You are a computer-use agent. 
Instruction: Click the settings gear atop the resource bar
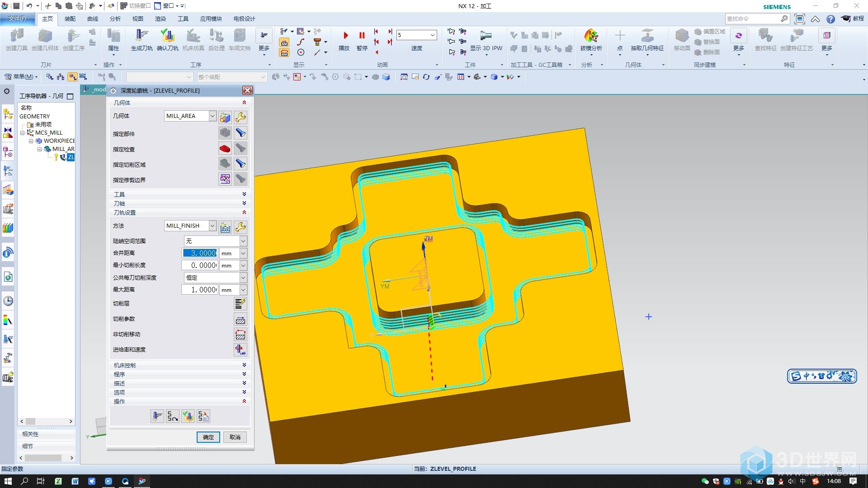pos(7,91)
